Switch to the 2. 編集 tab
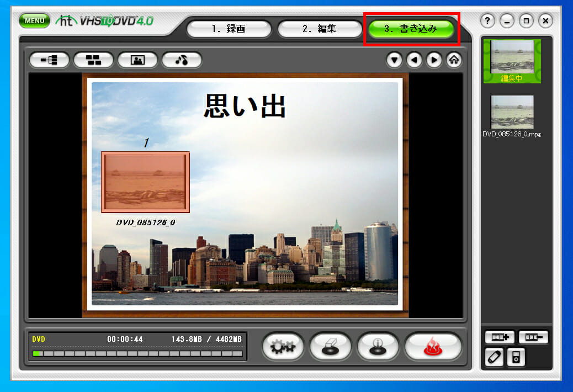 (x=320, y=29)
